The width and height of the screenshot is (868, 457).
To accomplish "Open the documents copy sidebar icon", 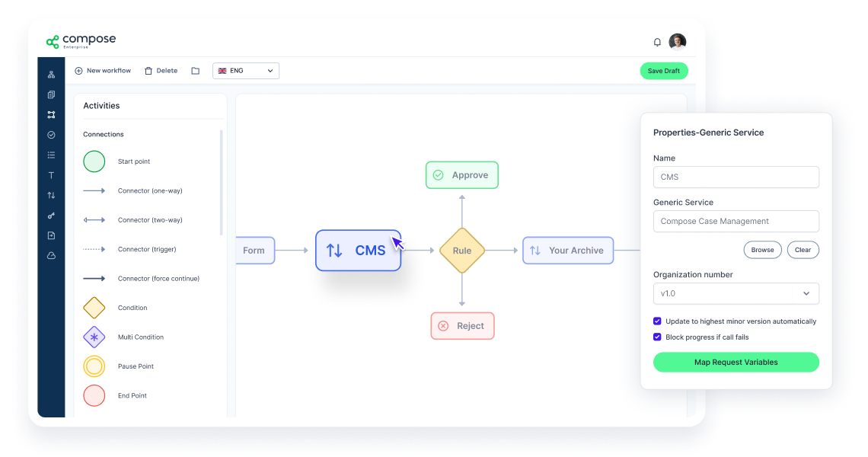I will point(51,94).
